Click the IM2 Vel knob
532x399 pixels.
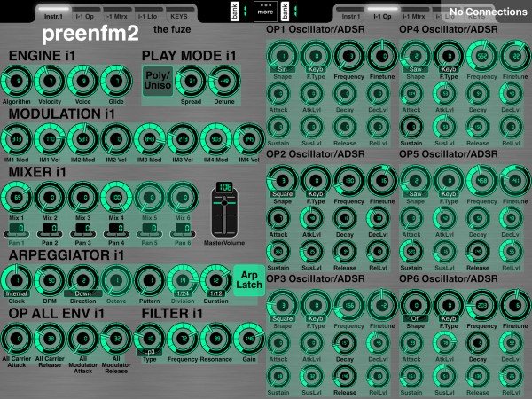coord(116,139)
